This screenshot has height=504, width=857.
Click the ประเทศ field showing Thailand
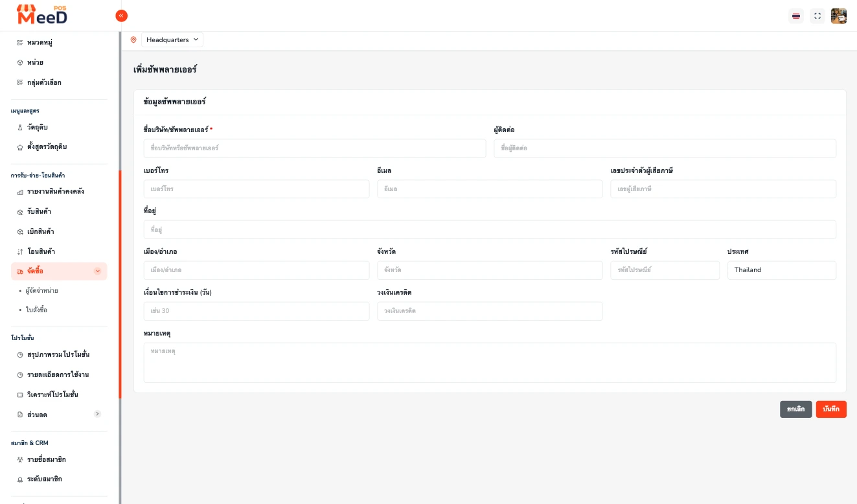[782, 270]
